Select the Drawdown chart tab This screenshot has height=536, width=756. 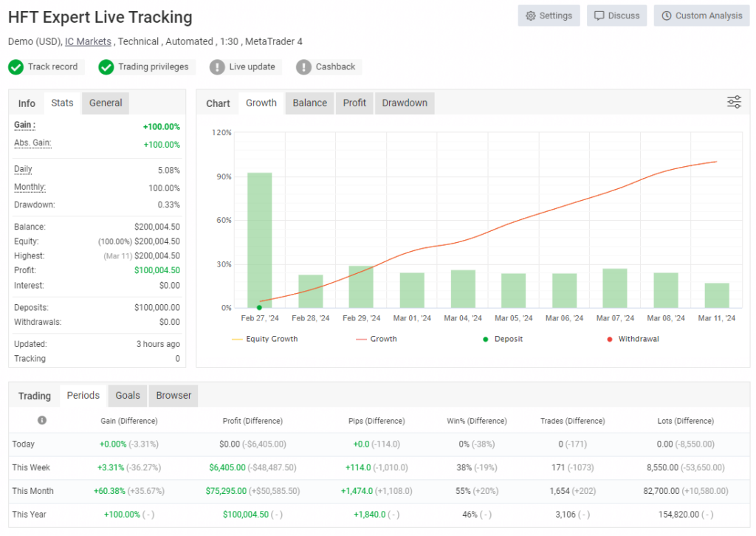point(404,103)
